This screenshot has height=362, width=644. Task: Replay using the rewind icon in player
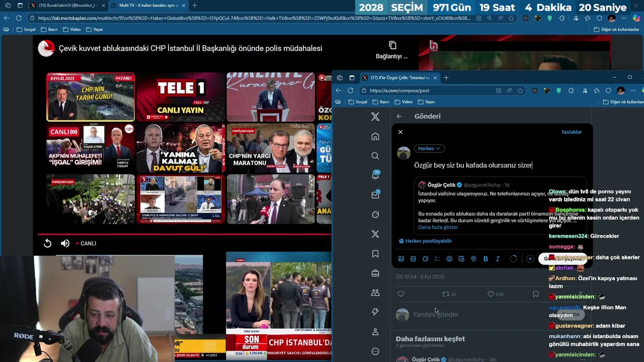click(47, 243)
